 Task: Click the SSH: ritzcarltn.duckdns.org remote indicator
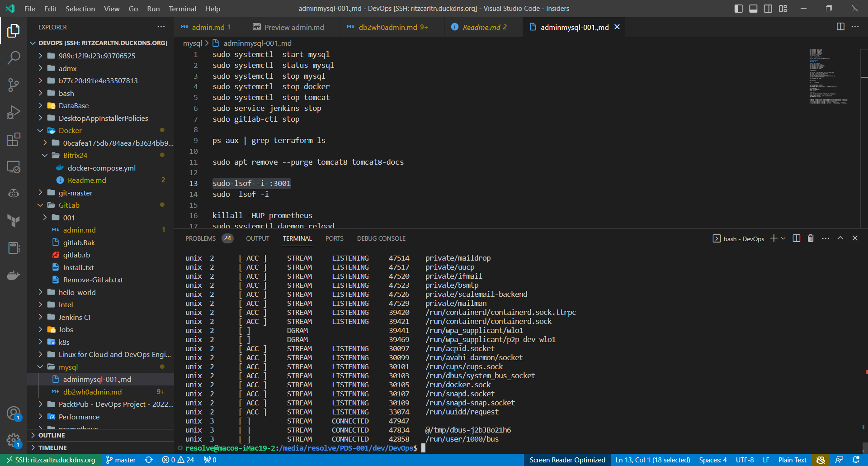point(51,460)
